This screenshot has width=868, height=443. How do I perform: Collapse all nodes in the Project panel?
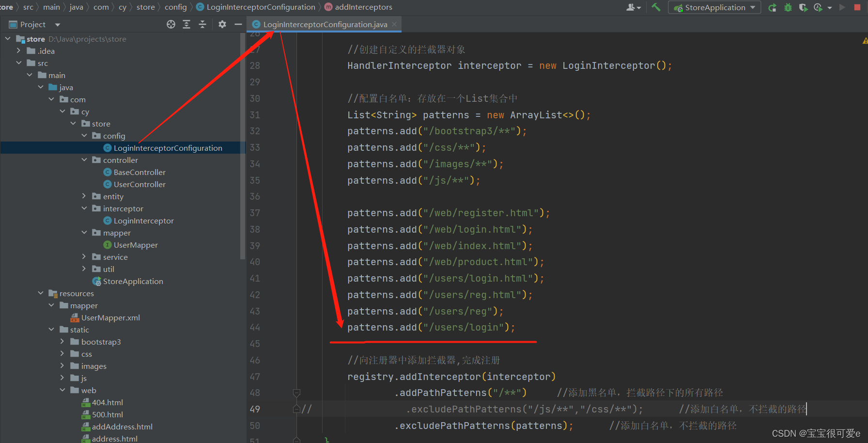pos(202,24)
